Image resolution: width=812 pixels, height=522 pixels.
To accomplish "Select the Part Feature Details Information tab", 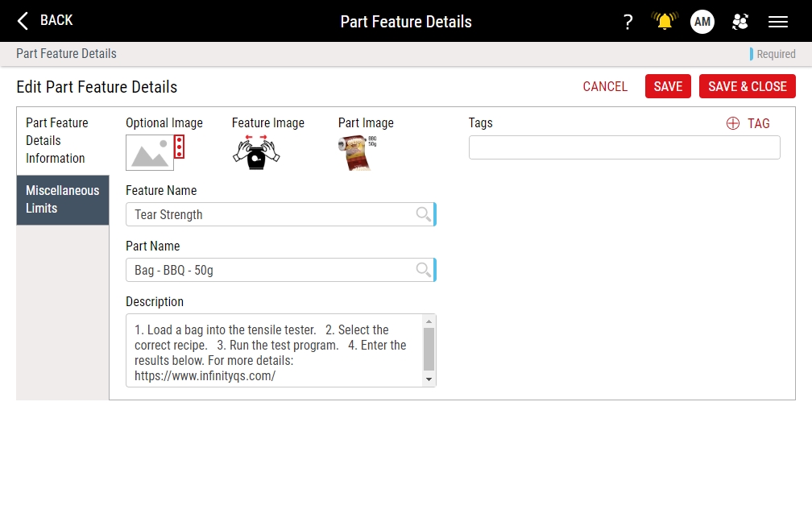I will (x=57, y=141).
